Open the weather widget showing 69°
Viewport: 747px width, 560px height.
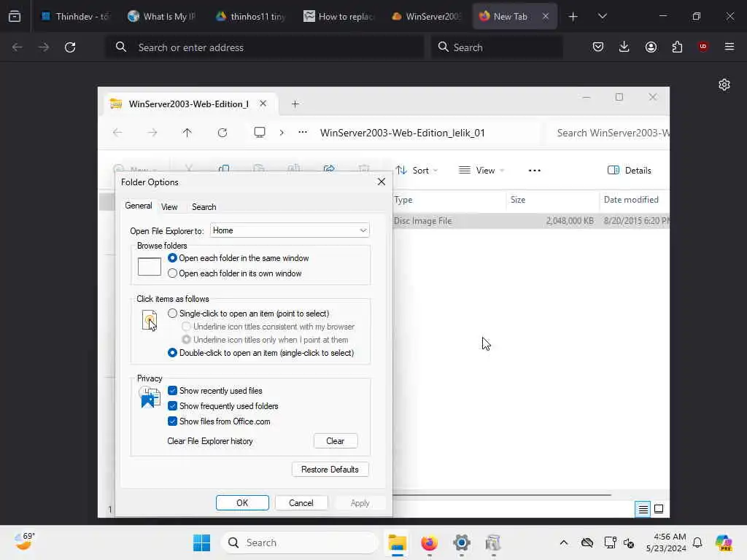[24, 542]
